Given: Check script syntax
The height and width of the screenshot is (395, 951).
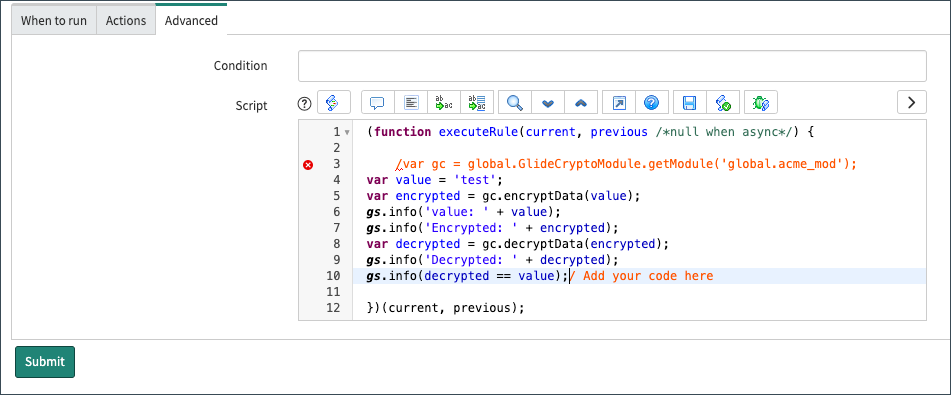Looking at the screenshot, I should [x=723, y=103].
